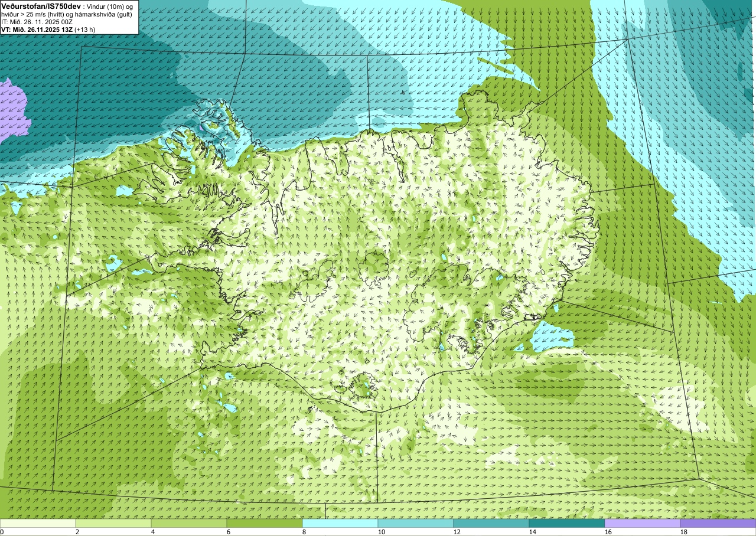Click the legend scale label '18'
This screenshot has width=756, height=536.
(x=684, y=532)
